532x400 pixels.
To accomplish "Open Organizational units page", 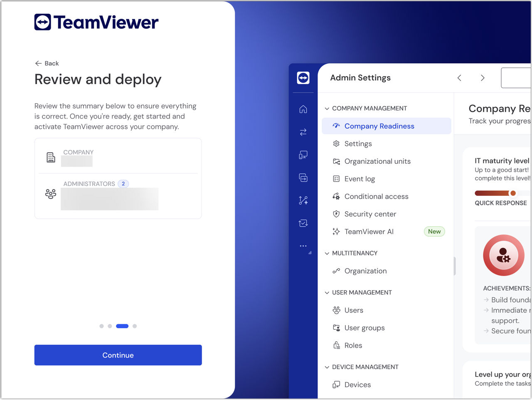I will coord(377,161).
